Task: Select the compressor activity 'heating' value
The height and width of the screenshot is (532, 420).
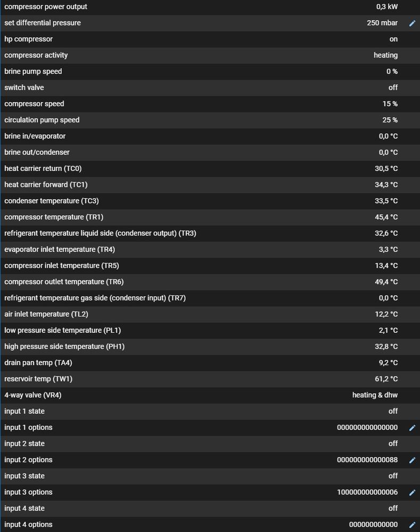Action: [385, 55]
